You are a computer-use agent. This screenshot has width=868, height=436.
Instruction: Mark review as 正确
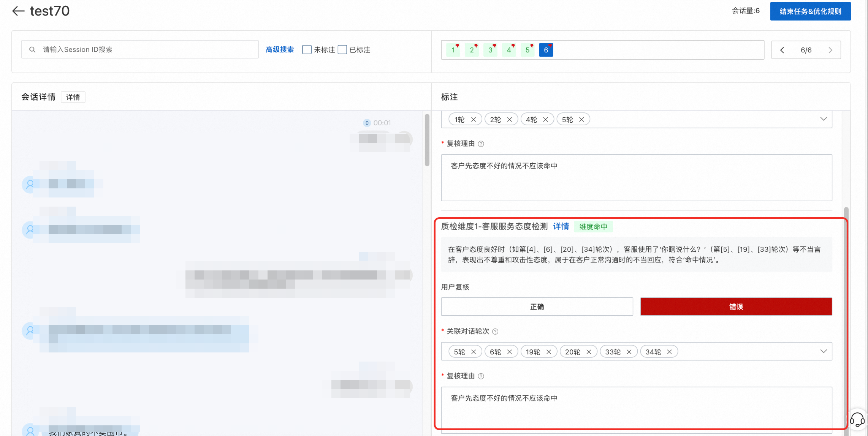coord(537,306)
